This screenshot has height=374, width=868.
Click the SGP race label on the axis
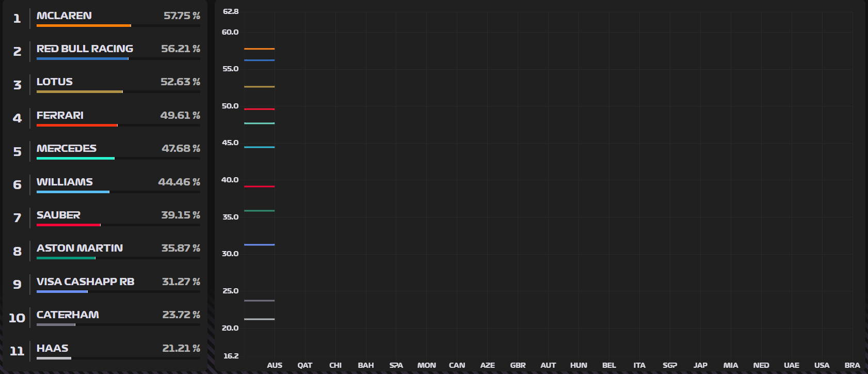tap(670, 365)
